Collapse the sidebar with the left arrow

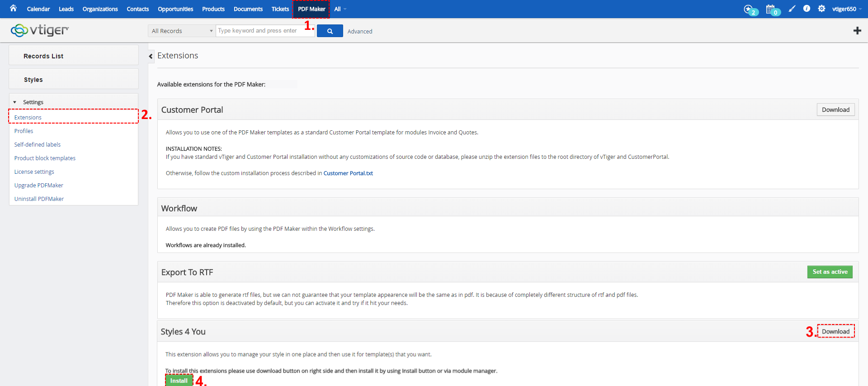click(151, 56)
